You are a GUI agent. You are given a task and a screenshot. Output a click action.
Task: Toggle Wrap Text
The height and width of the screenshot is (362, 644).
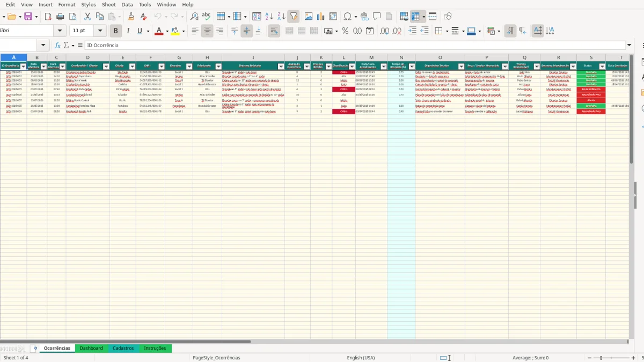274,31
